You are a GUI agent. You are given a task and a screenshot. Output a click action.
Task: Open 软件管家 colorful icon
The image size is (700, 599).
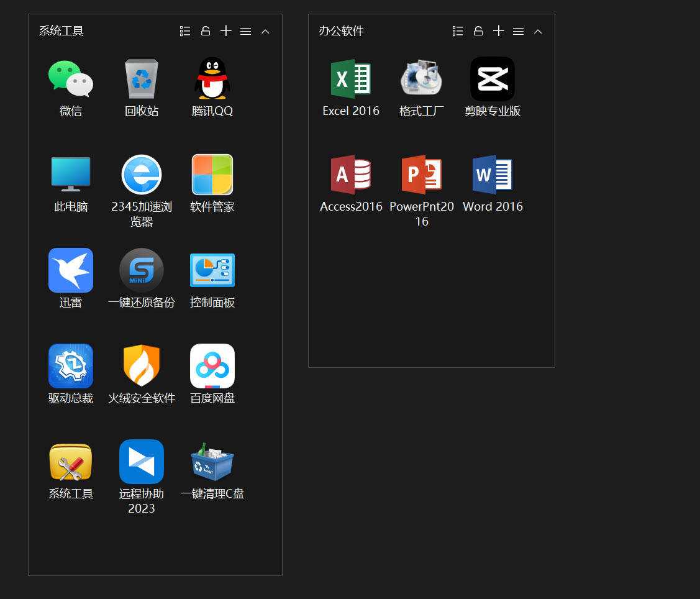click(x=212, y=175)
